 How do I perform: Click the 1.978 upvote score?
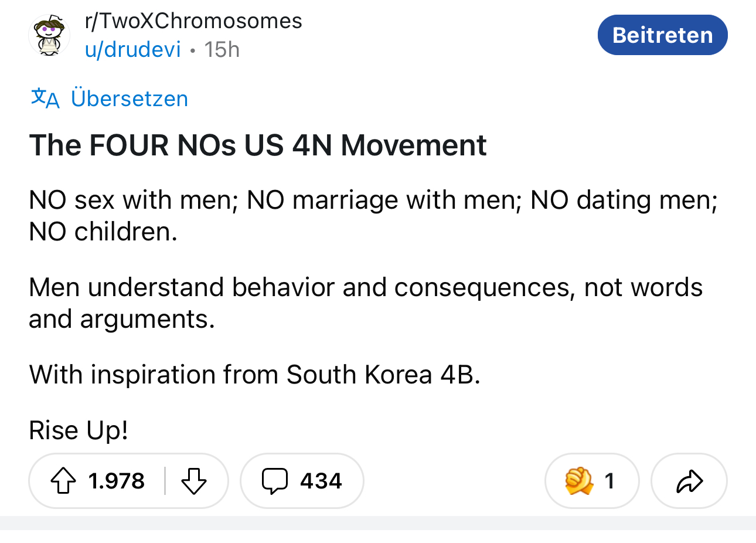point(117,481)
